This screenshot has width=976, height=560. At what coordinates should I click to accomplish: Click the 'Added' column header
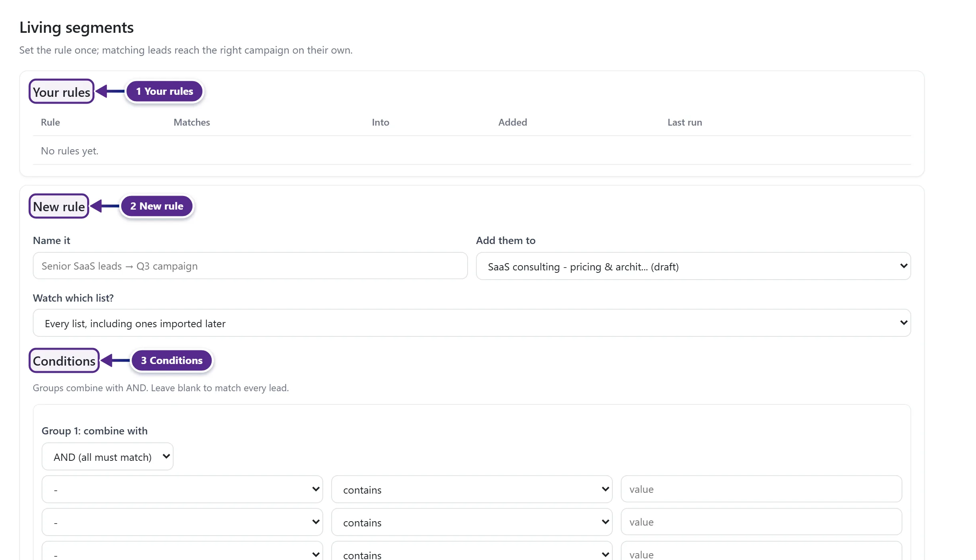click(512, 122)
